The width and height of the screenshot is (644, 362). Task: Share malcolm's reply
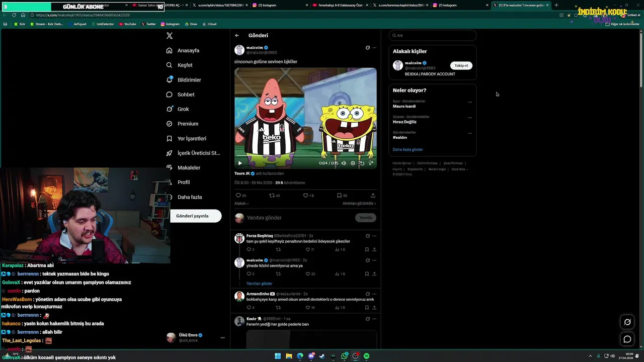(x=374, y=274)
